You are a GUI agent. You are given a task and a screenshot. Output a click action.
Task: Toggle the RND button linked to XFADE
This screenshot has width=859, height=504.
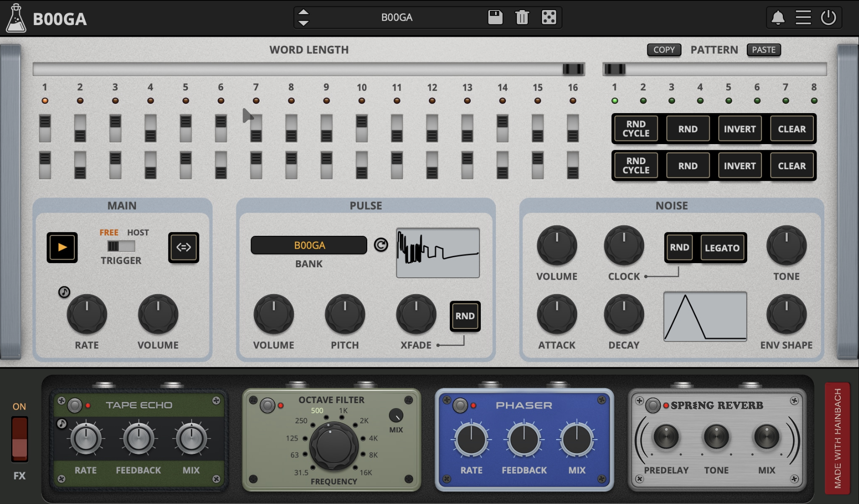coord(465,316)
